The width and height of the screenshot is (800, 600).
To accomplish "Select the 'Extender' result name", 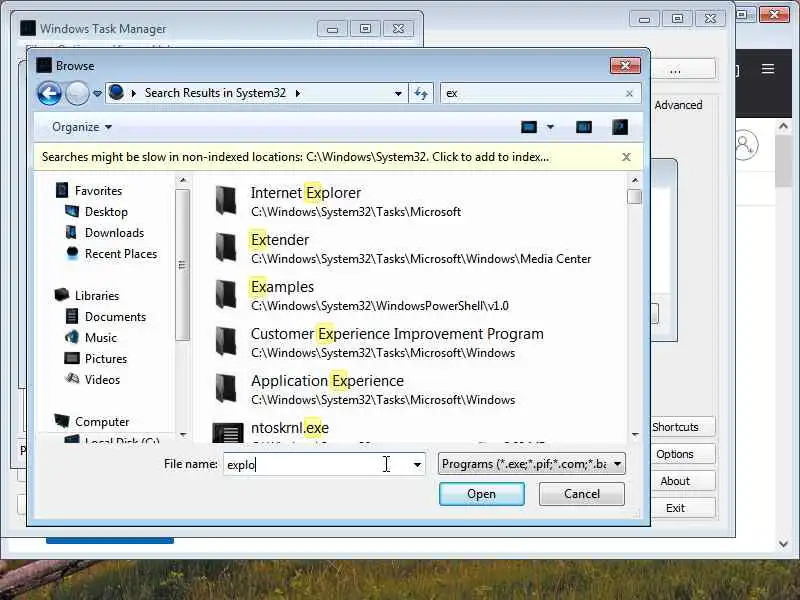I will pyautogui.click(x=280, y=240).
